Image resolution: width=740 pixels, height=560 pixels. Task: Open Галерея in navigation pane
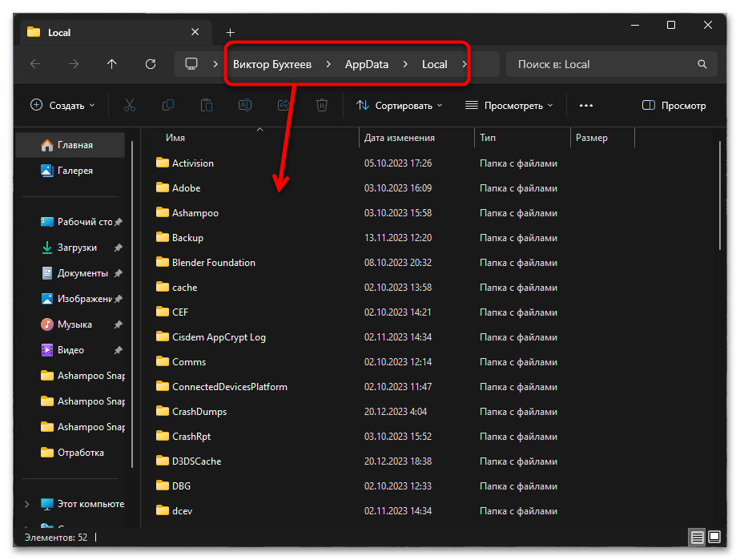click(x=70, y=171)
